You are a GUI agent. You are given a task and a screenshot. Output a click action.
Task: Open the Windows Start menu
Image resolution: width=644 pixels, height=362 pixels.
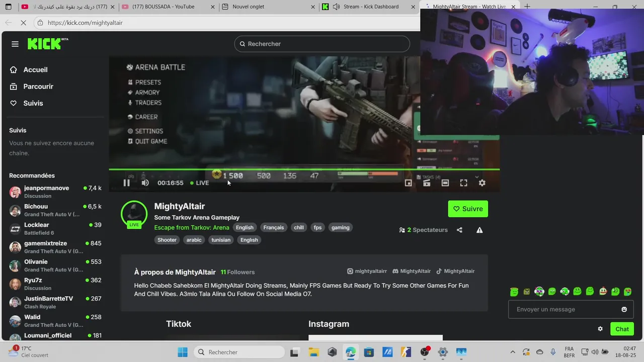pos(183,352)
